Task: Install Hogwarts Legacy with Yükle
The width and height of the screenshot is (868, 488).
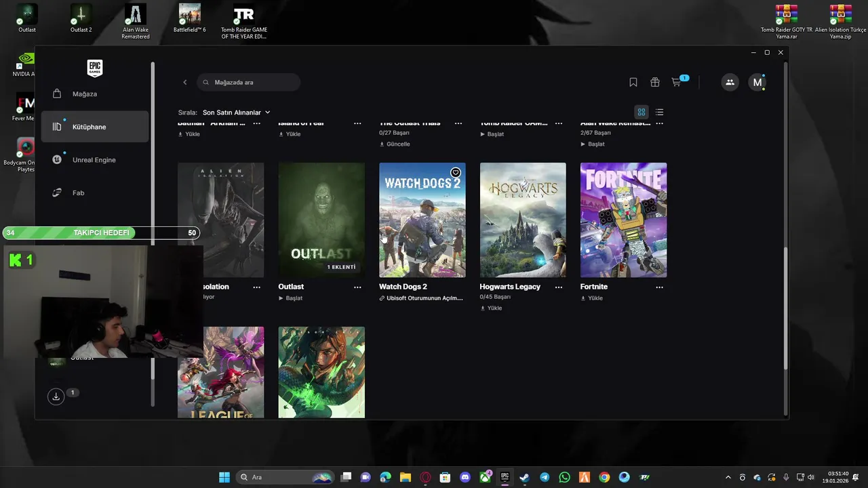Action: [x=491, y=308]
